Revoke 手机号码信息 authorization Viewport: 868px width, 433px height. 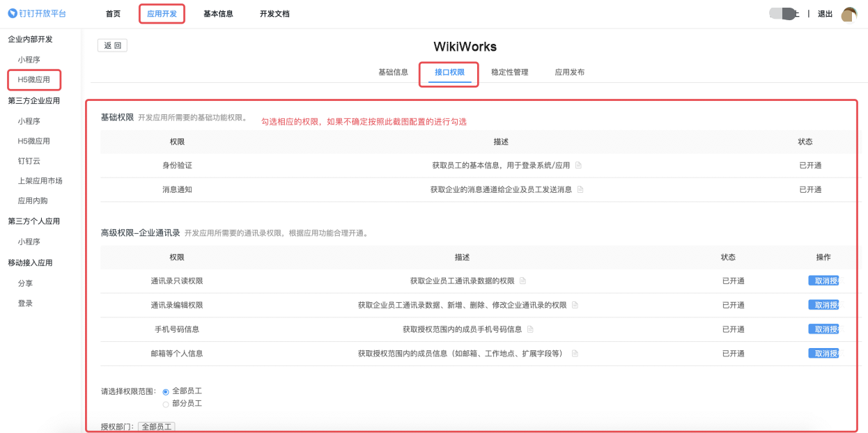tap(823, 329)
